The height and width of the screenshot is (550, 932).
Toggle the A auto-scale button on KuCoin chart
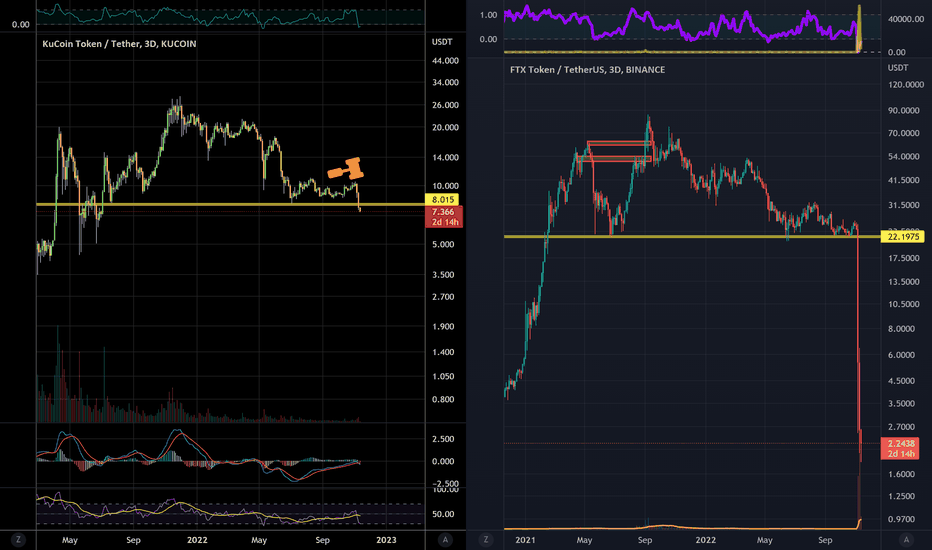pyautogui.click(x=445, y=540)
